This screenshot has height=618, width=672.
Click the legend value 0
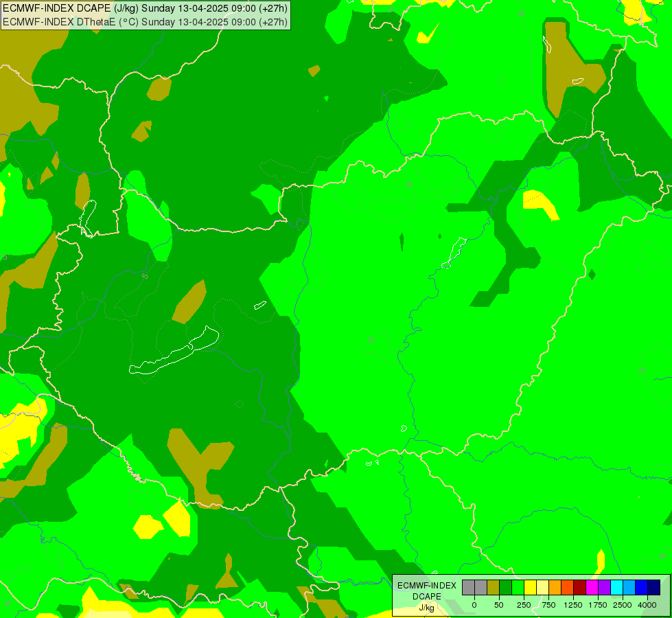click(474, 605)
